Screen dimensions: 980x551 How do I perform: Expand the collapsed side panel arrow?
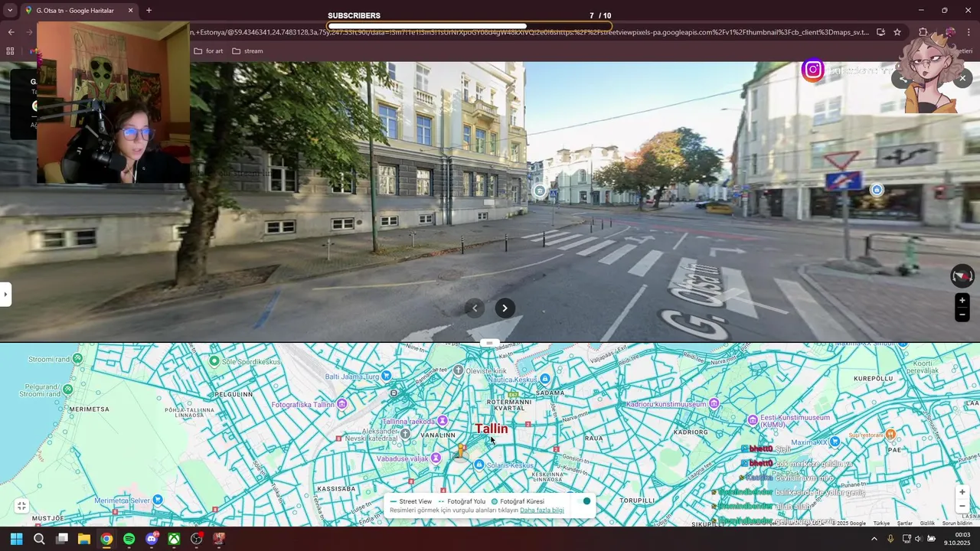(5, 294)
